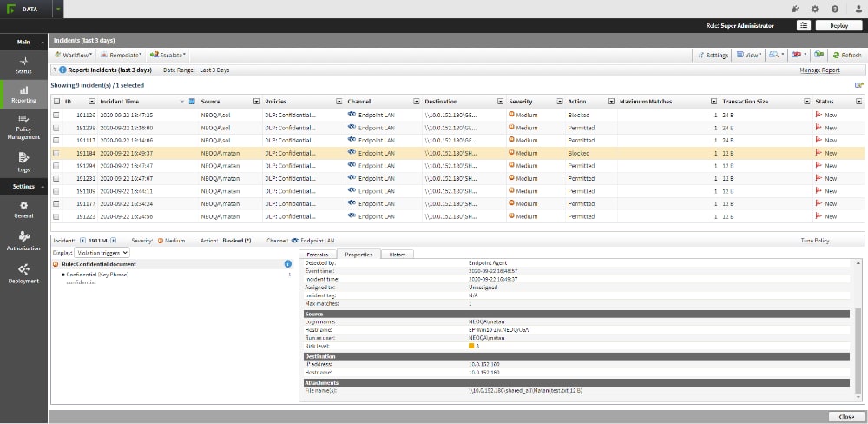Switch to the Forensics tab
Screen dimensions: 868x424
317,255
